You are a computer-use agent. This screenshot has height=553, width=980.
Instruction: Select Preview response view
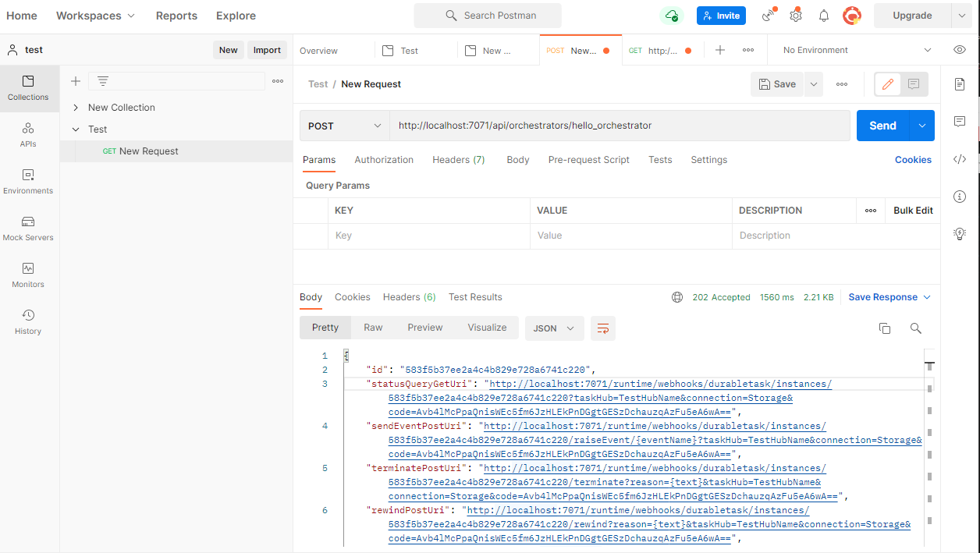click(x=425, y=328)
